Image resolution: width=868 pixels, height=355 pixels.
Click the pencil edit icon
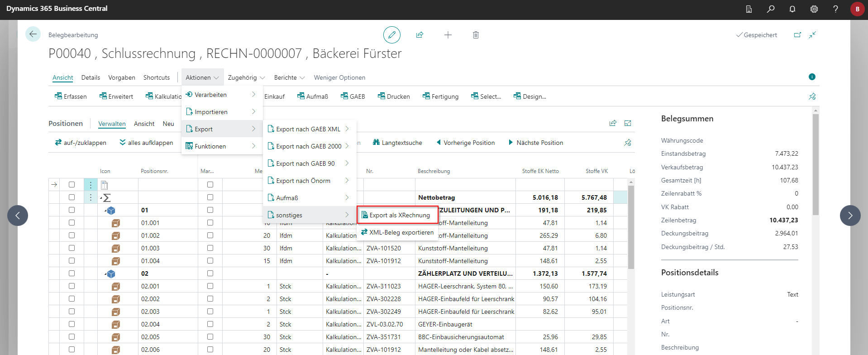[x=392, y=35]
